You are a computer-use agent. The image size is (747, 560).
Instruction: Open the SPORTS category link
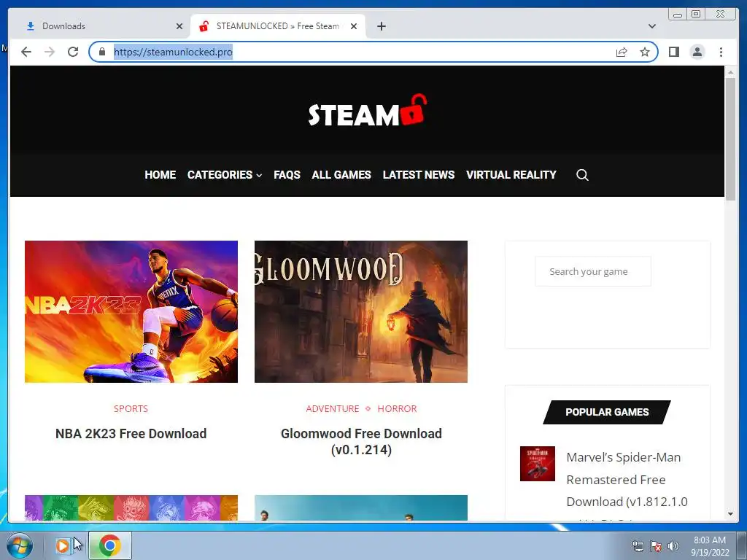[x=131, y=408]
